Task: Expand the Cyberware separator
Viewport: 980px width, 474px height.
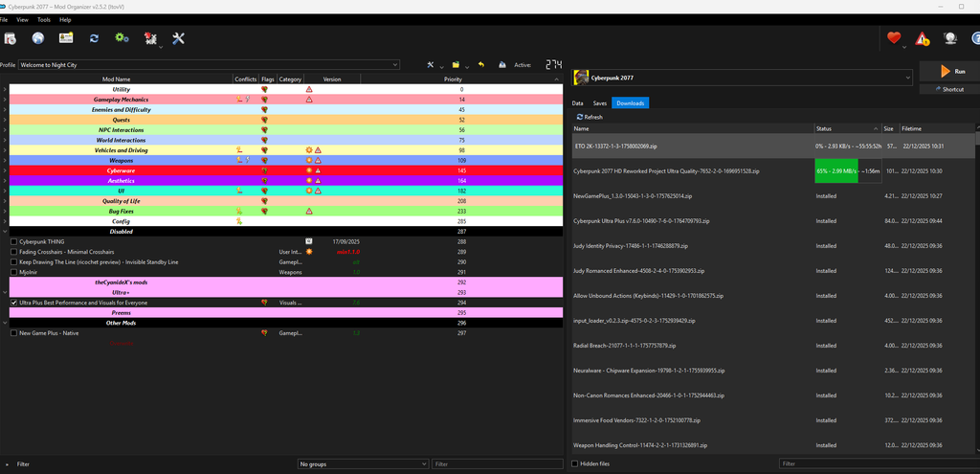Action: (x=5, y=170)
